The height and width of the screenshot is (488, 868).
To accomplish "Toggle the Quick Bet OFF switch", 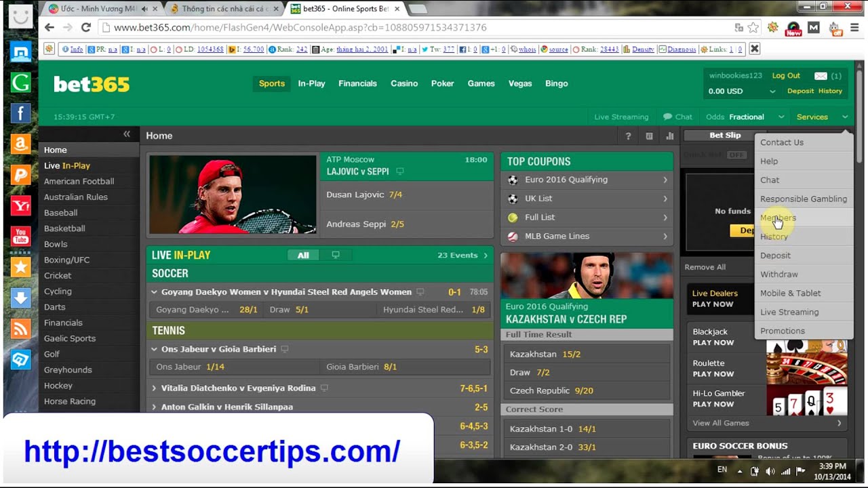I will point(736,155).
